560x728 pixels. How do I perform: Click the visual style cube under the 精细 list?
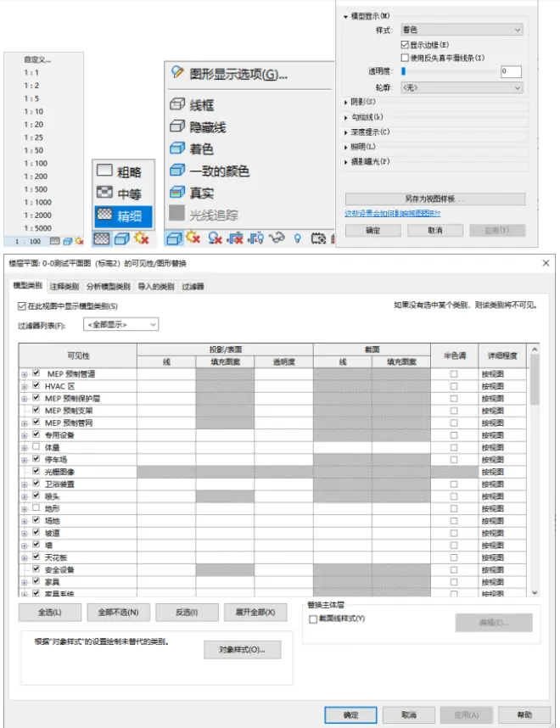(x=121, y=238)
